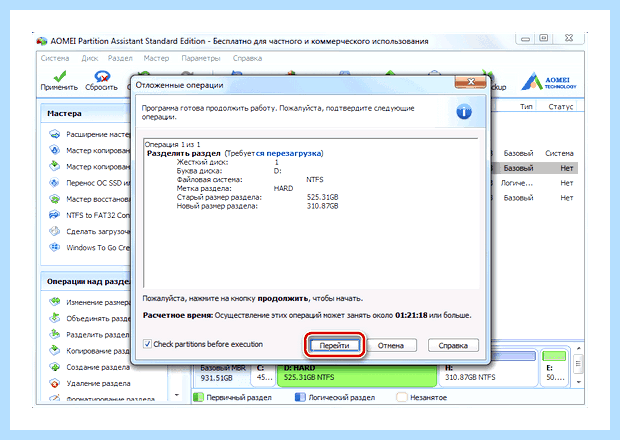Screen dimensions: 620x440
Task: Click the Статус column header
Action: (560, 107)
